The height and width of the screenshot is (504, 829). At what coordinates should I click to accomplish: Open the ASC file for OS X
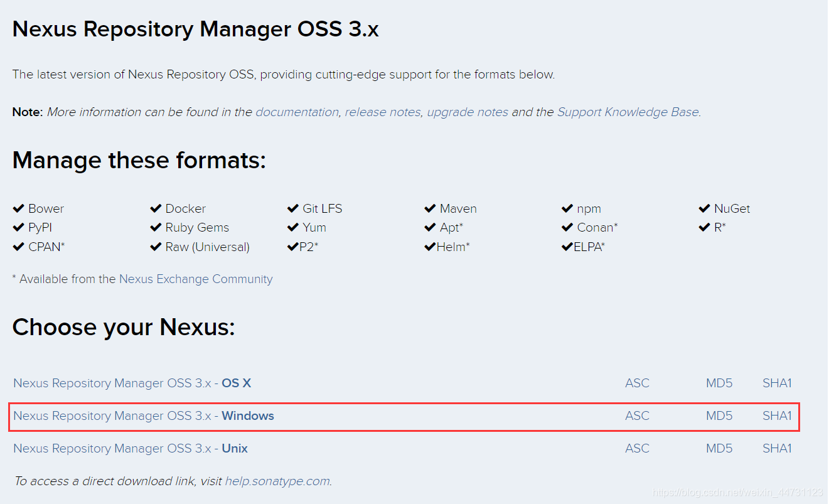coord(637,383)
